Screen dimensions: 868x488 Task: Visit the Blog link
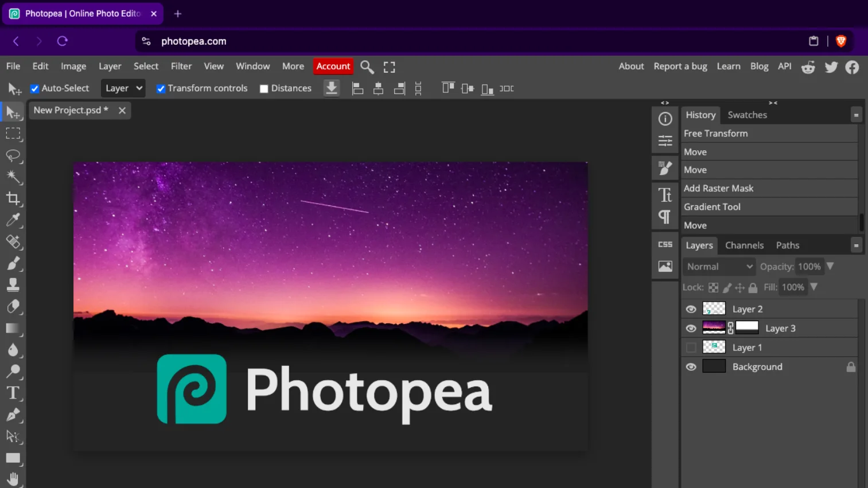759,66
